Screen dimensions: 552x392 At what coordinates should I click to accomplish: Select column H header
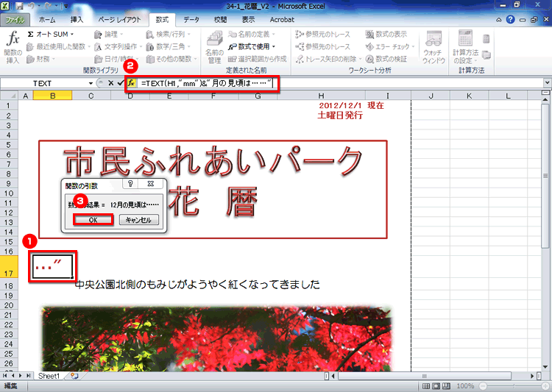[321, 96]
